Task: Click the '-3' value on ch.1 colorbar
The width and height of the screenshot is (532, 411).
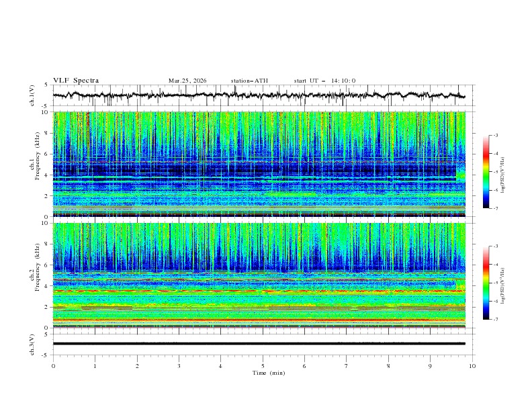Action: 495,135
